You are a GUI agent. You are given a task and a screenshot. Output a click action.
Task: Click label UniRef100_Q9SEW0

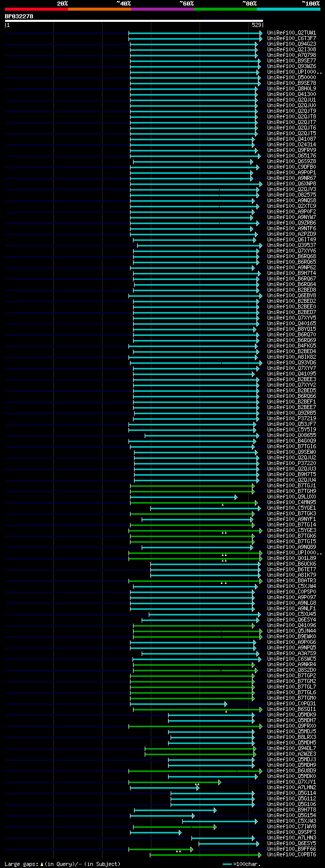[x=291, y=452]
